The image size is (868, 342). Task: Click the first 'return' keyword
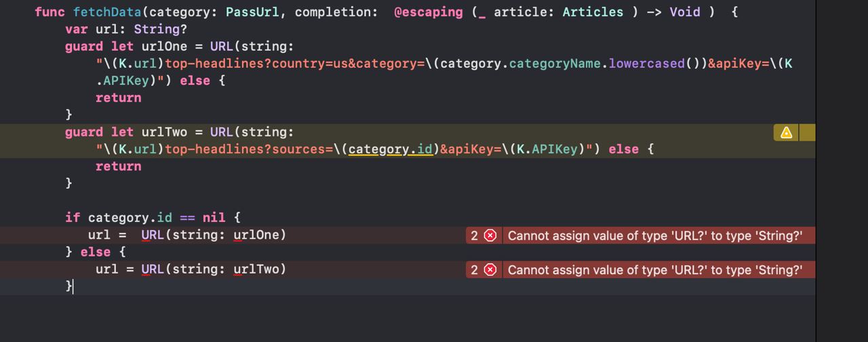119,98
